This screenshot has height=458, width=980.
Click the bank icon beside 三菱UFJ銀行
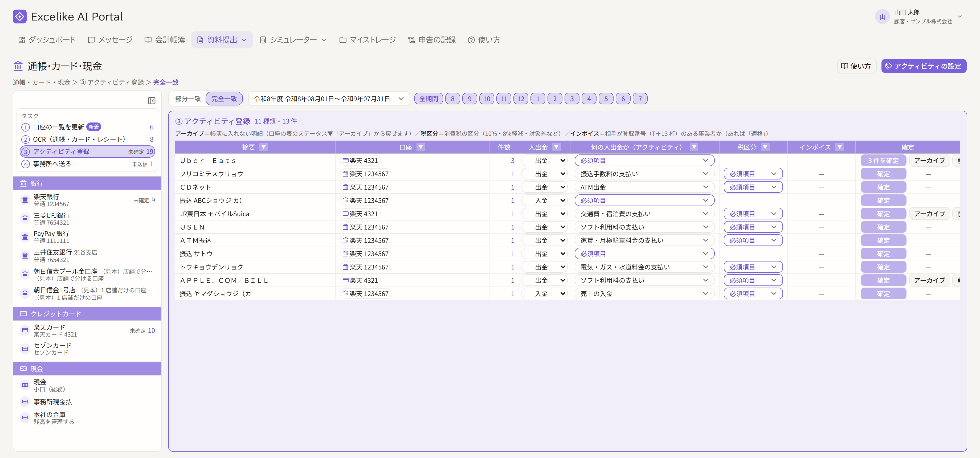pyautogui.click(x=25, y=218)
